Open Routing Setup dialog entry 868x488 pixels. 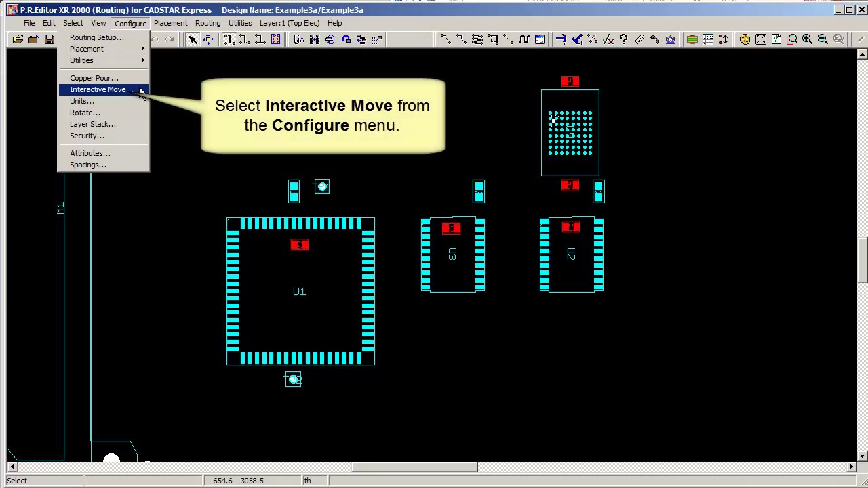point(103,37)
